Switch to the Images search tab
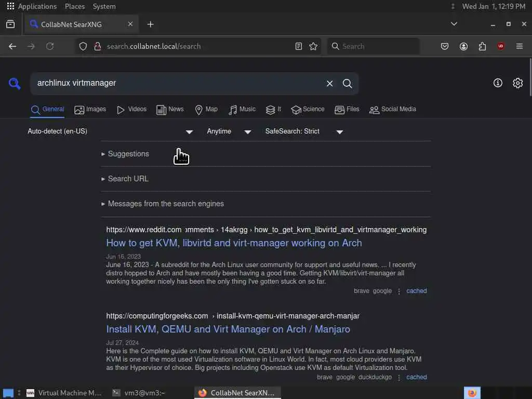This screenshot has width=532, height=399. pos(90,109)
